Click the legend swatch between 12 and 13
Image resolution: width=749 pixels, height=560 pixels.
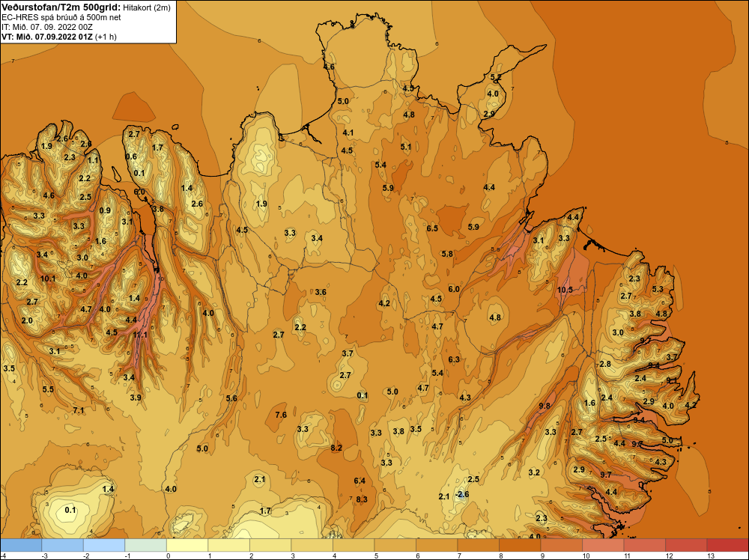point(686,545)
